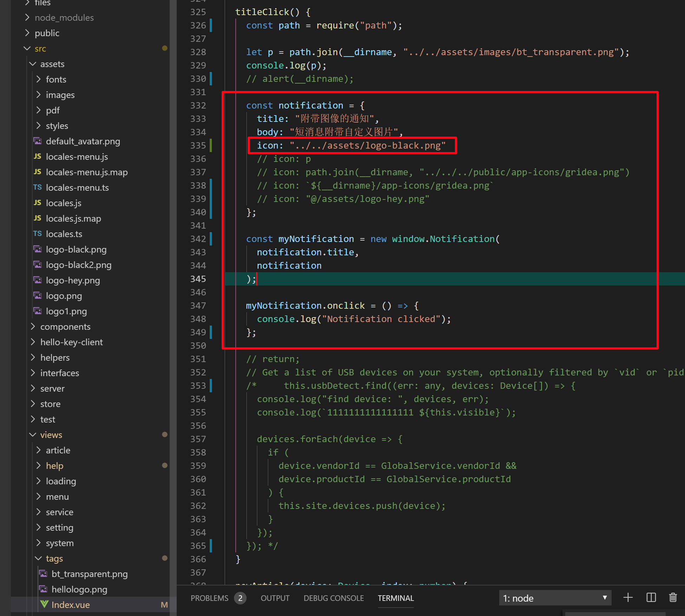Switch to the OUTPUT tab
685x616 pixels.
point(275,598)
